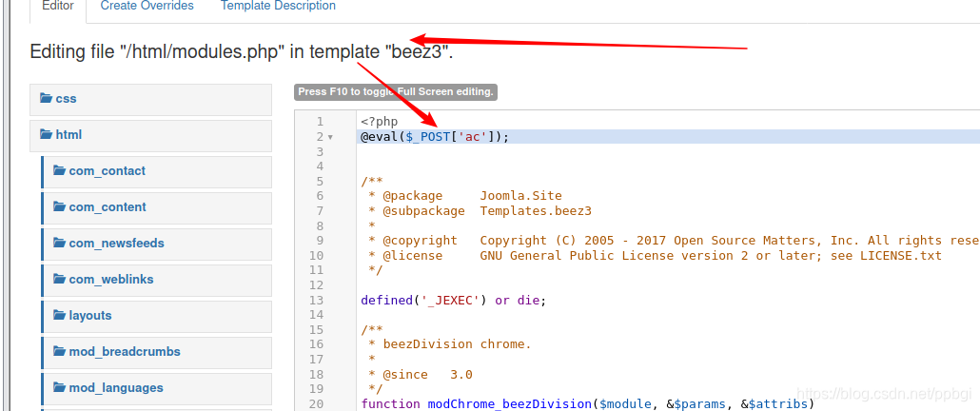Switch to the Editor tab
The width and height of the screenshot is (980, 411).
point(57,7)
